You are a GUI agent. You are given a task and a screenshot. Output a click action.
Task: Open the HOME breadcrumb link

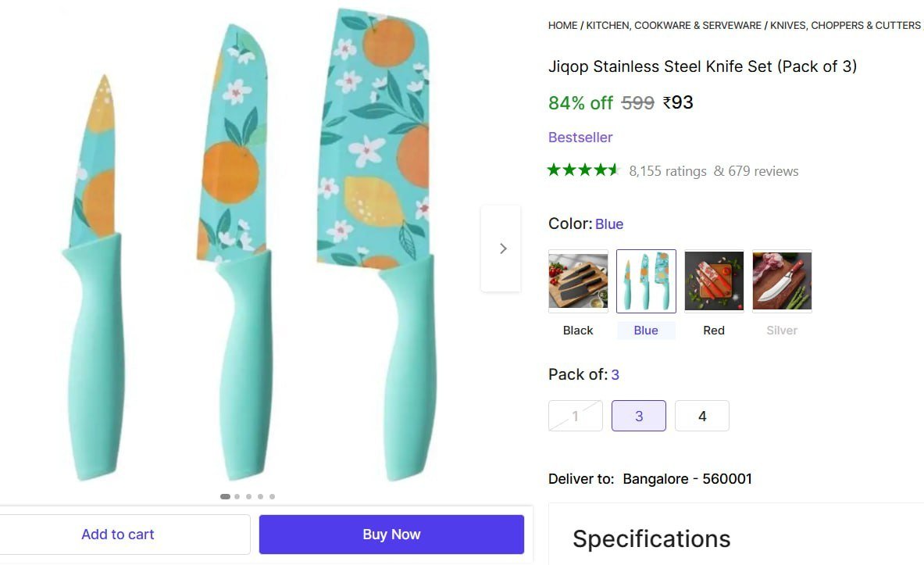pos(562,25)
